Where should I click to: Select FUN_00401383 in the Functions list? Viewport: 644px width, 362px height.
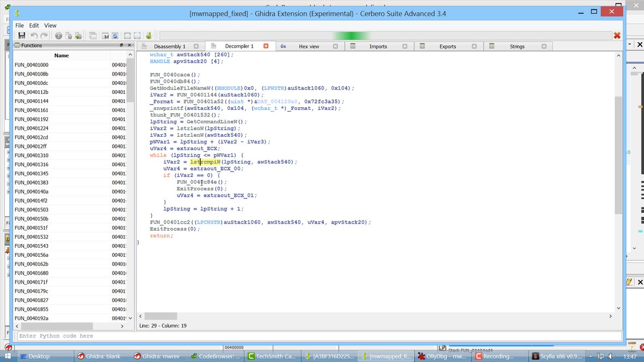tap(32, 182)
